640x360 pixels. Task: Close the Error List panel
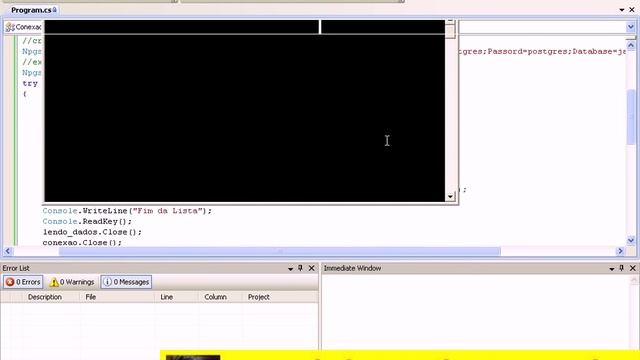[x=311, y=268]
